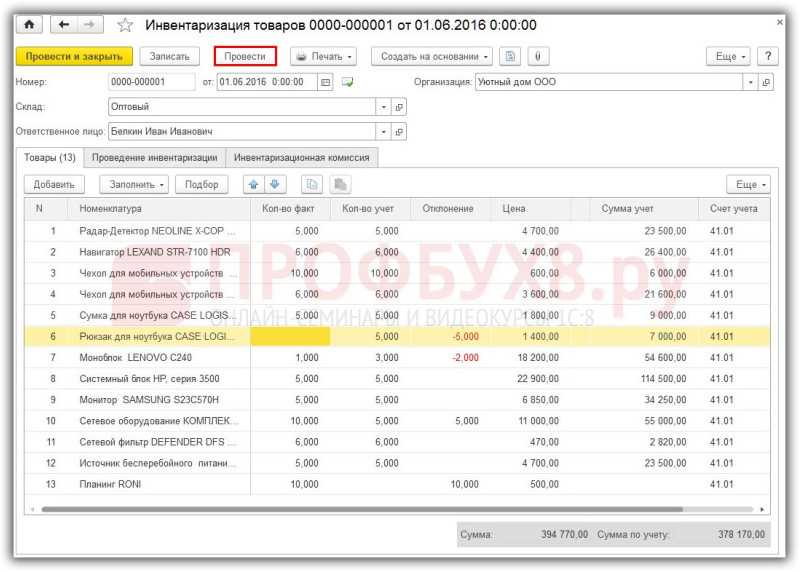Screen dimensions: 800x572
Task: Open the Заполнить dropdown menu
Action: pos(134,185)
